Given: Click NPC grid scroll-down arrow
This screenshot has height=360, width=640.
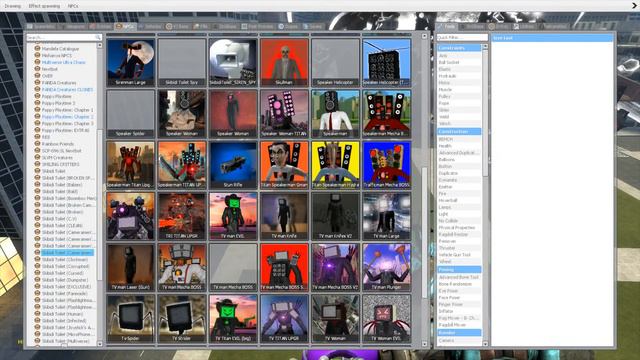Looking at the screenshot, I should (424, 344).
